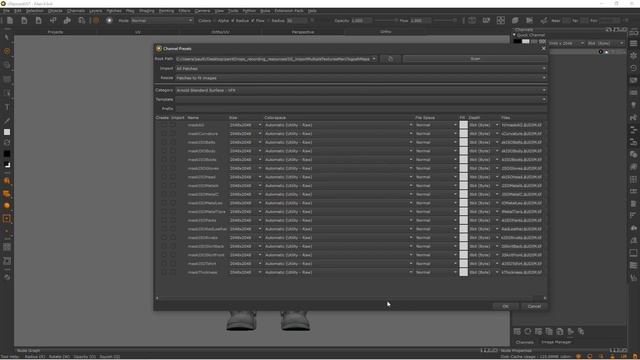Click the orange square-frame tool in left toolbar
Screen dimensions: 640x360
click(7, 219)
